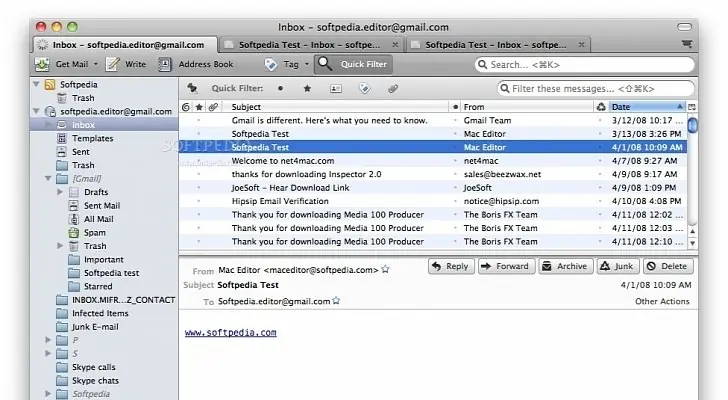Sort messages by Subject column

(x=335, y=107)
